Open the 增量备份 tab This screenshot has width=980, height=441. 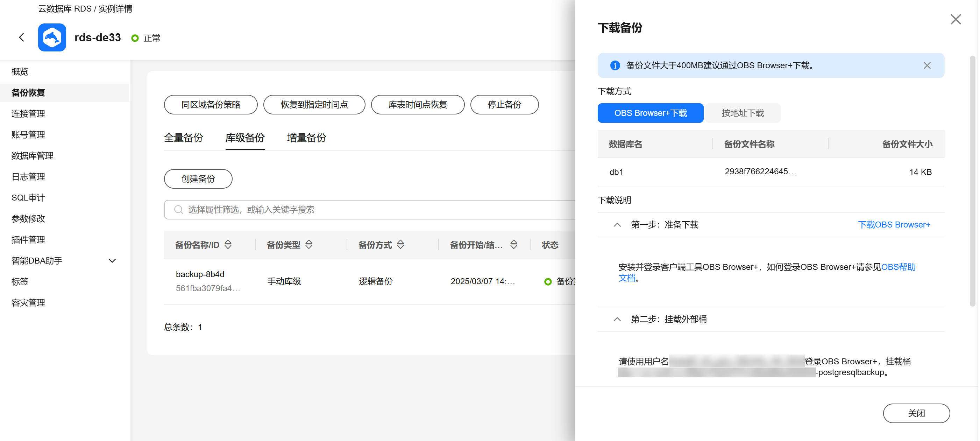point(306,138)
